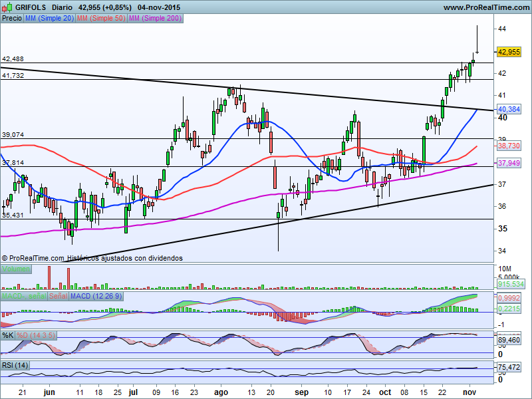Image resolution: width=532 pixels, height=399 pixels.
Task: Click the jun label on time axis
Action: (x=49, y=392)
